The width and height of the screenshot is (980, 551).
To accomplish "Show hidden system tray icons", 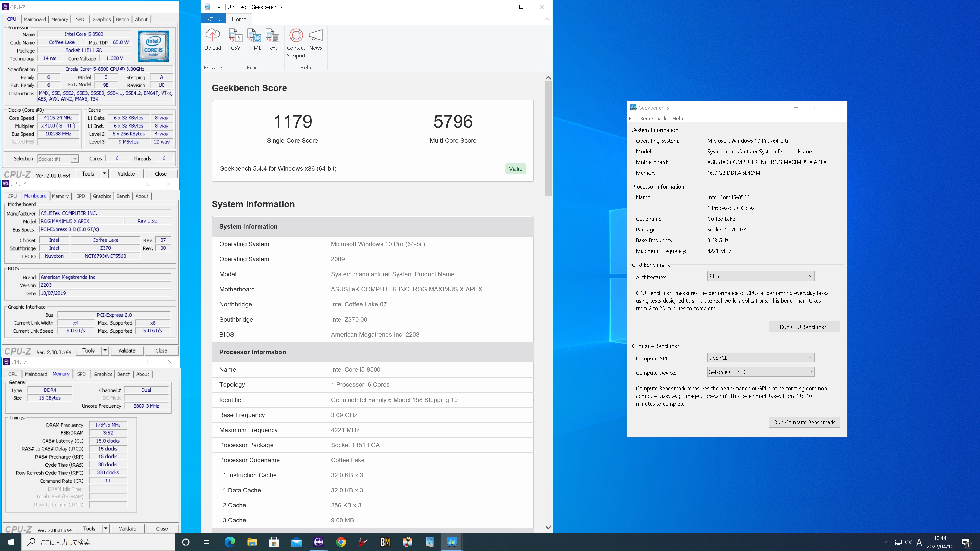I will [887, 542].
